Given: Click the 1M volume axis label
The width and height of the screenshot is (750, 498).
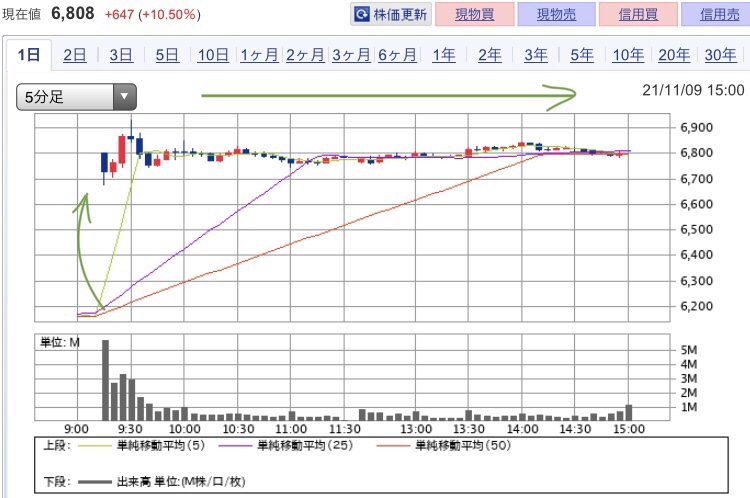Looking at the screenshot, I should point(689,408).
